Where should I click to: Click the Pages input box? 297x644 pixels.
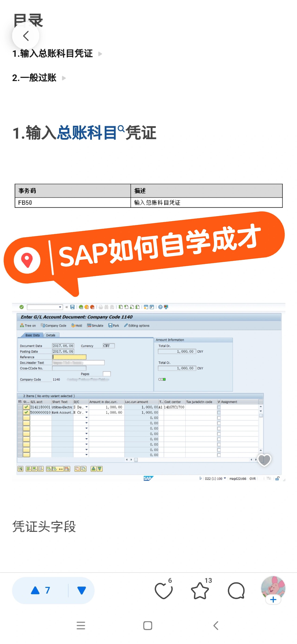[x=107, y=374]
